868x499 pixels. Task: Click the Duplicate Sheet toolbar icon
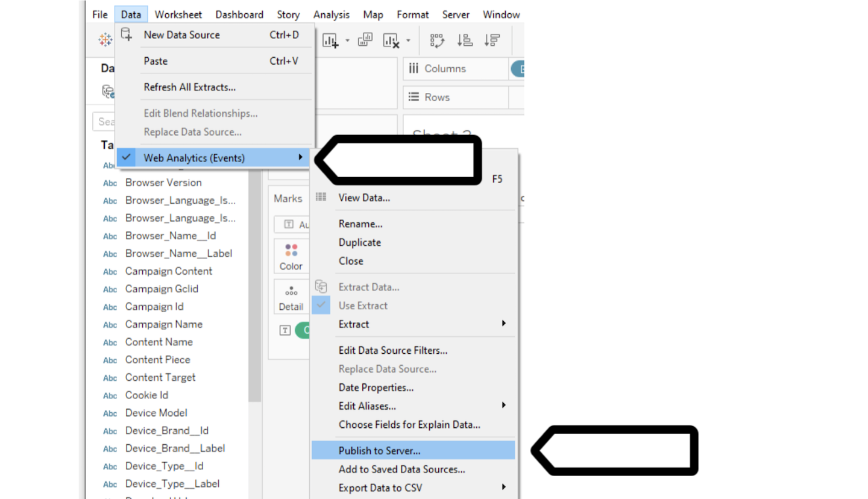tap(365, 40)
